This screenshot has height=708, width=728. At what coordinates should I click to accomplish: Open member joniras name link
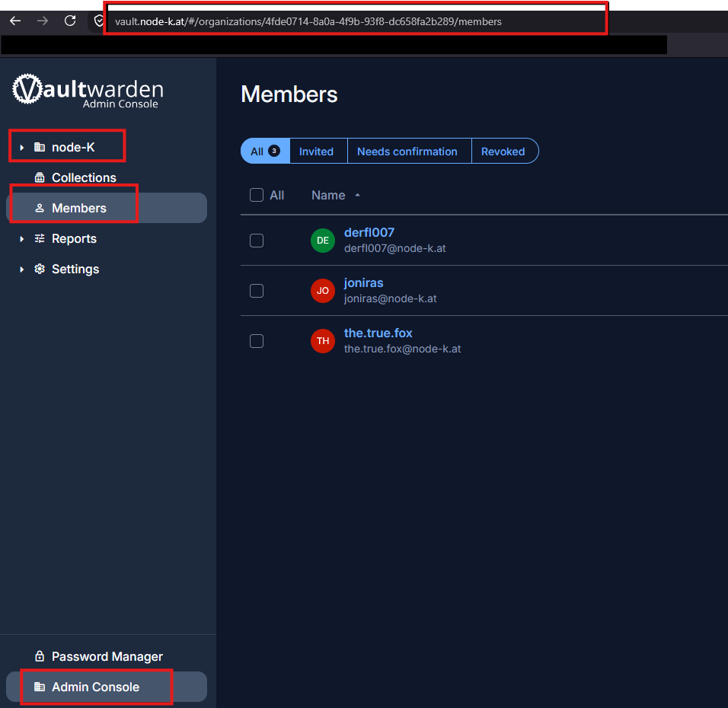click(363, 282)
